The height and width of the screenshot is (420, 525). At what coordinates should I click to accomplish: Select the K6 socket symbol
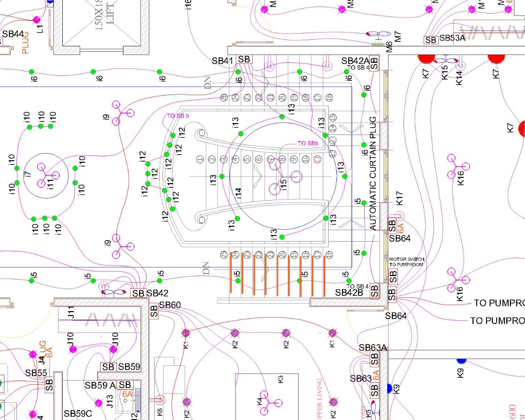[160, 400]
